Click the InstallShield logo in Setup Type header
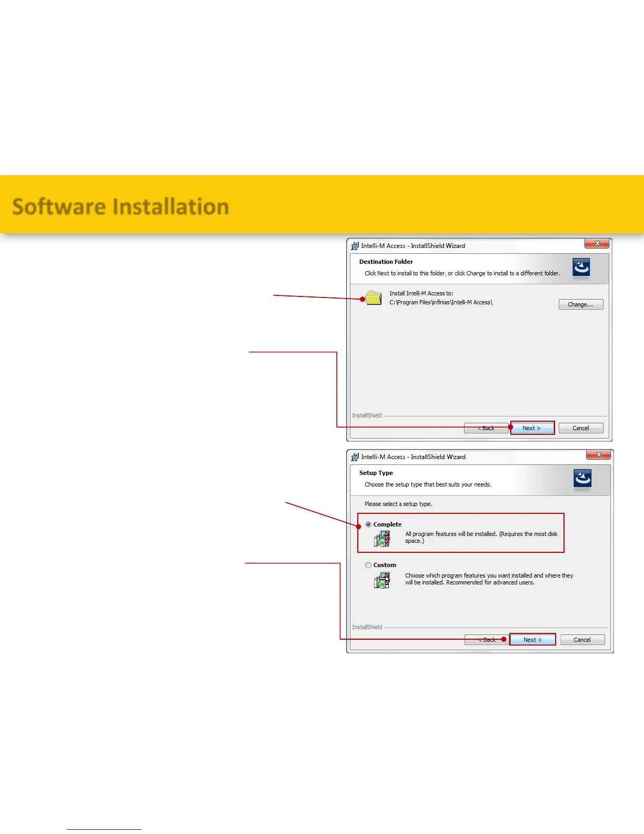 point(582,479)
